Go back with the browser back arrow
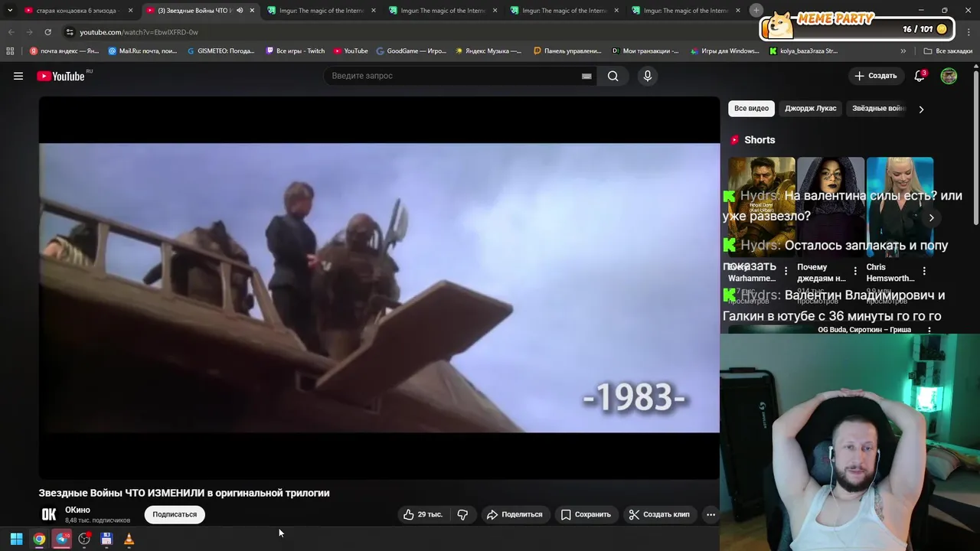980x551 pixels. pyautogui.click(x=11, y=32)
